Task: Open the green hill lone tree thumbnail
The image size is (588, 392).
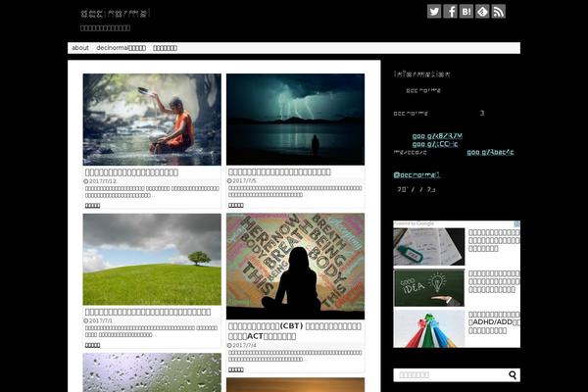Action: click(152, 259)
